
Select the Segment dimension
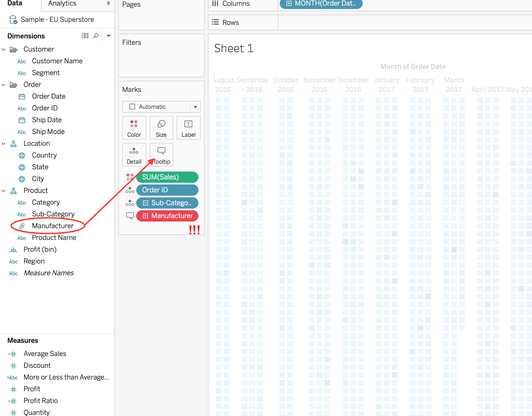(x=46, y=73)
